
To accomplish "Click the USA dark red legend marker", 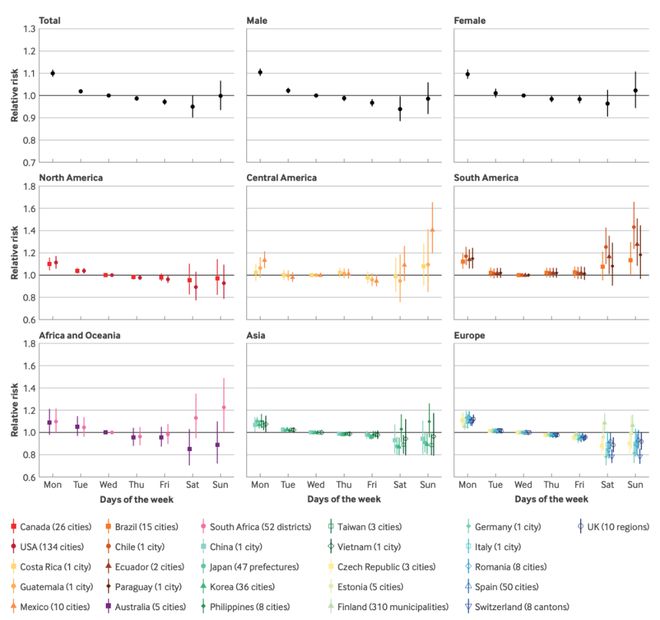I will (13, 546).
